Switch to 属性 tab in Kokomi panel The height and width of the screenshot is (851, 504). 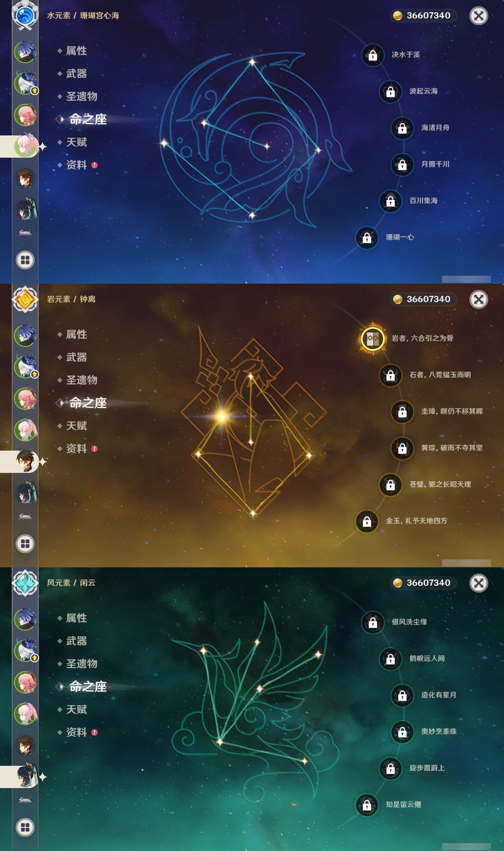coord(76,51)
